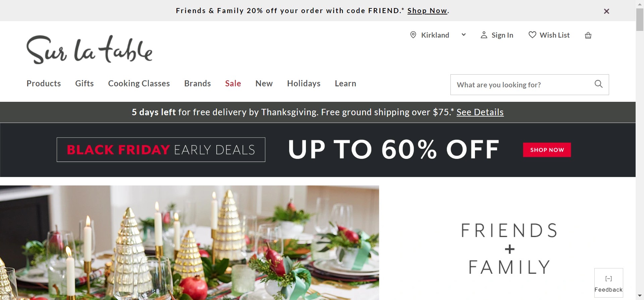
Task: Open the Holidays menu
Action: click(304, 83)
